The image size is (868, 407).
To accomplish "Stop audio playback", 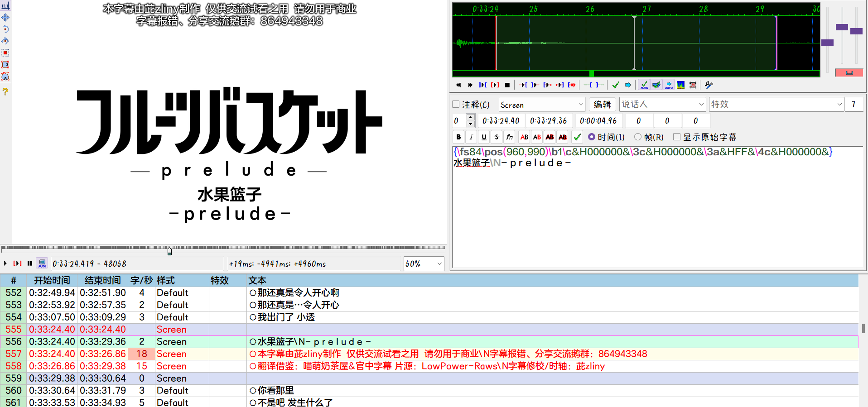I will pos(507,85).
